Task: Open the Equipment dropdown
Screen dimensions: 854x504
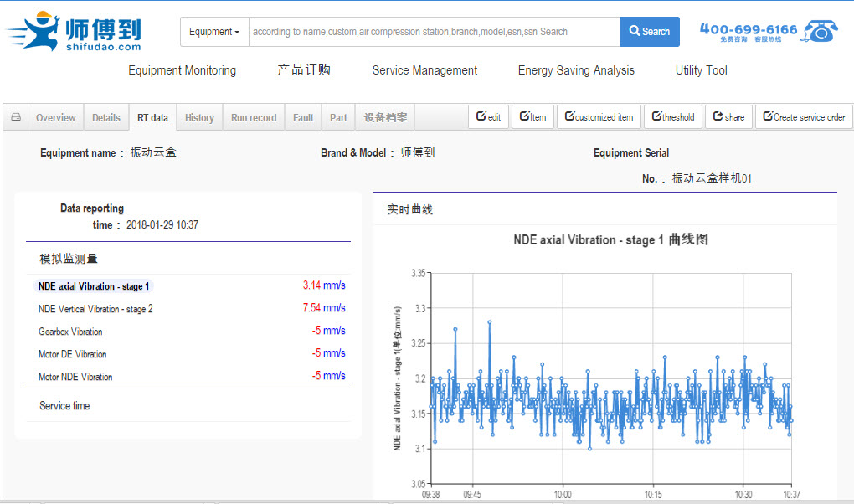Action: 214,32
